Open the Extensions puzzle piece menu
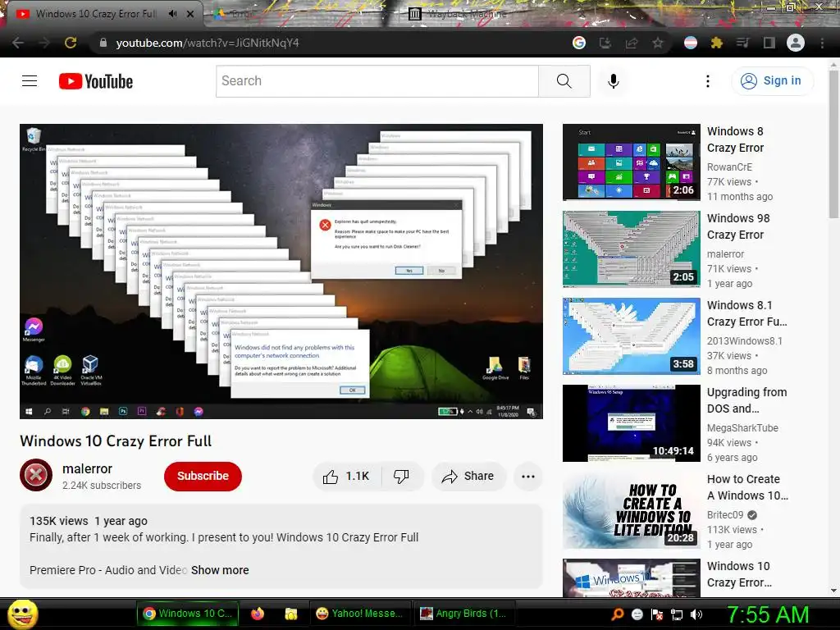The height and width of the screenshot is (630, 840). coord(717,43)
